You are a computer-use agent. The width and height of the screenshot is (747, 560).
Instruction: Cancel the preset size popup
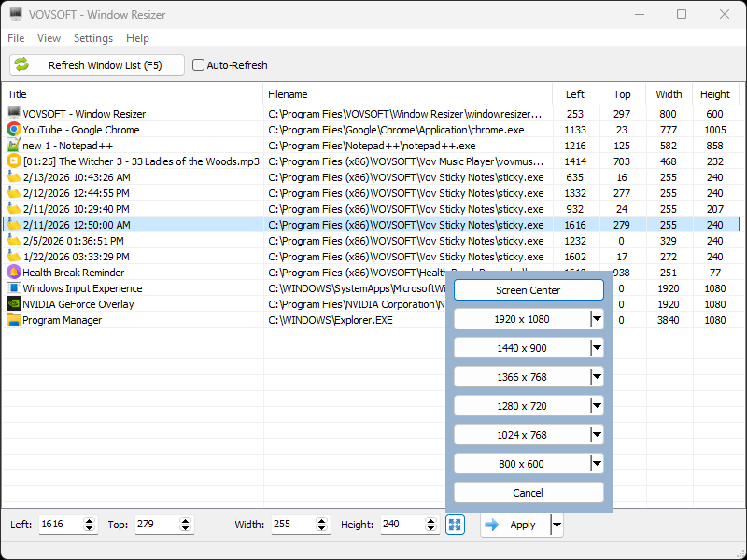pos(529,493)
